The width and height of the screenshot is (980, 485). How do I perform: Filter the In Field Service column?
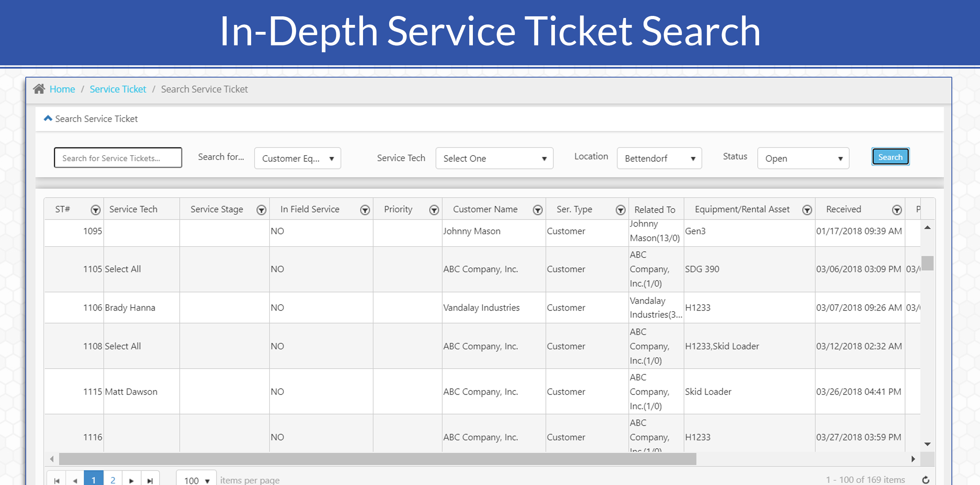tap(365, 209)
